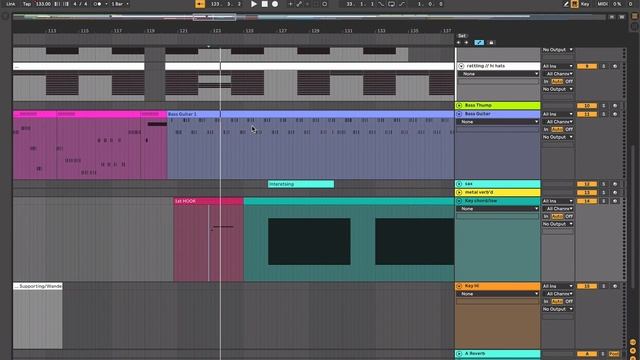This screenshot has height=360, width=640.
Task: Toggle the Follow button in control bar
Action: [x=200, y=4]
